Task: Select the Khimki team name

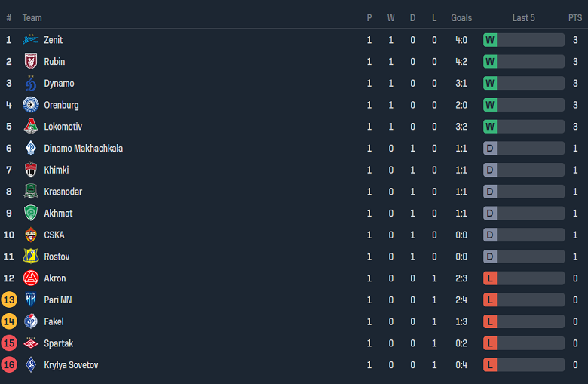Action: point(57,170)
